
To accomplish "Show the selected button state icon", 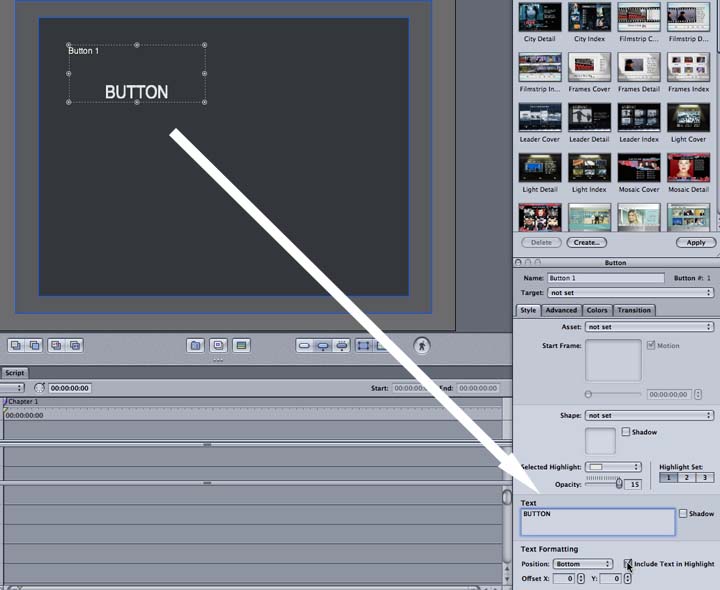I will point(323,345).
